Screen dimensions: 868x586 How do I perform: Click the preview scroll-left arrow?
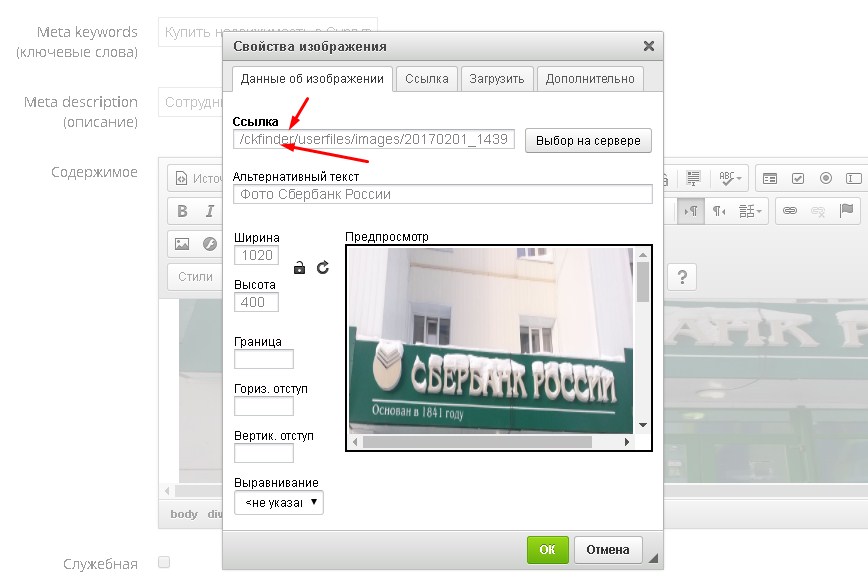tap(355, 442)
